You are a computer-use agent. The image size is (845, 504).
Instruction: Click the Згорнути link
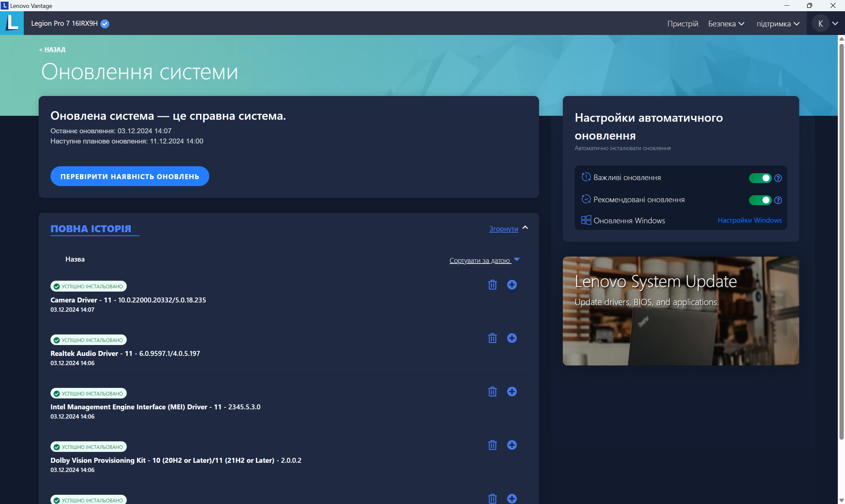(504, 229)
